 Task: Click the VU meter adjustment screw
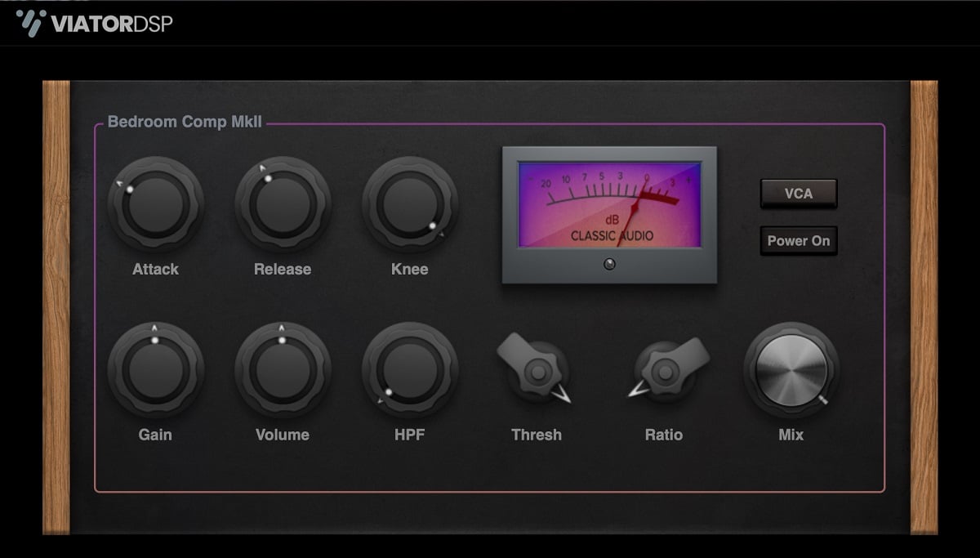click(x=609, y=264)
